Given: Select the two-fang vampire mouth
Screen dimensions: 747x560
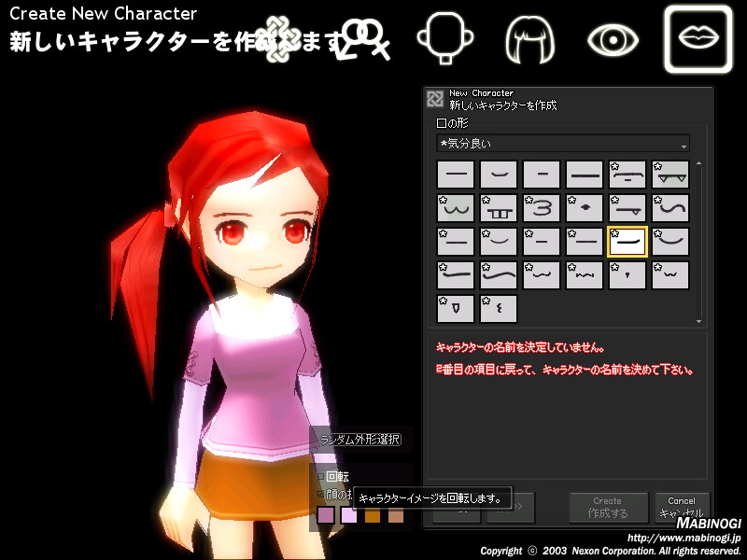Looking at the screenshot, I should (x=670, y=175).
